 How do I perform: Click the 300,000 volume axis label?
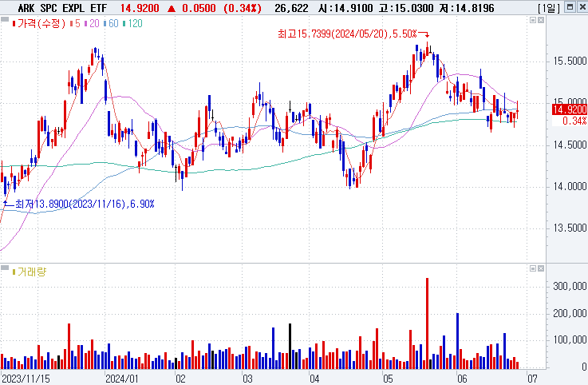[570, 286]
